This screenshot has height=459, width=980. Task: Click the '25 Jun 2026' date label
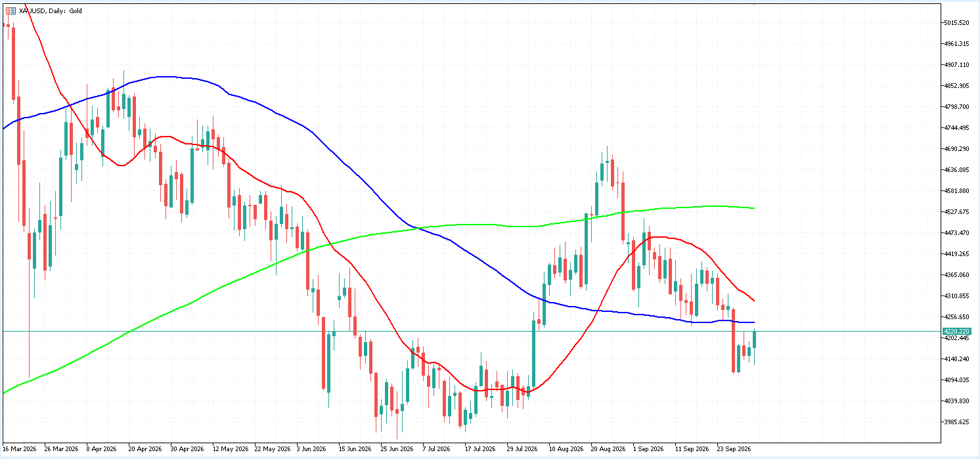coord(397,449)
